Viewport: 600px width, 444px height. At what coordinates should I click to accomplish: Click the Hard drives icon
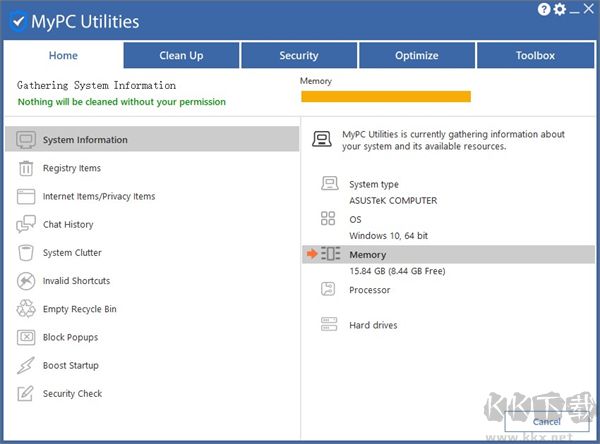tap(329, 325)
